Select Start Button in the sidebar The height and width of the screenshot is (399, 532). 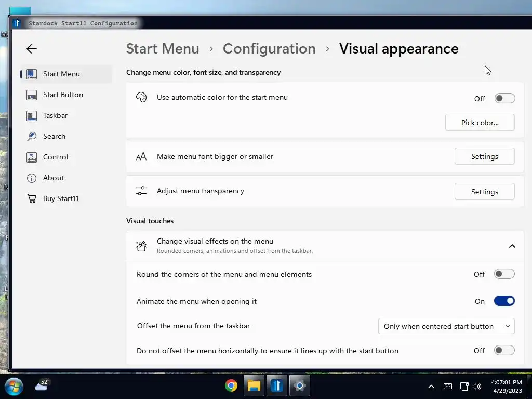click(66, 95)
